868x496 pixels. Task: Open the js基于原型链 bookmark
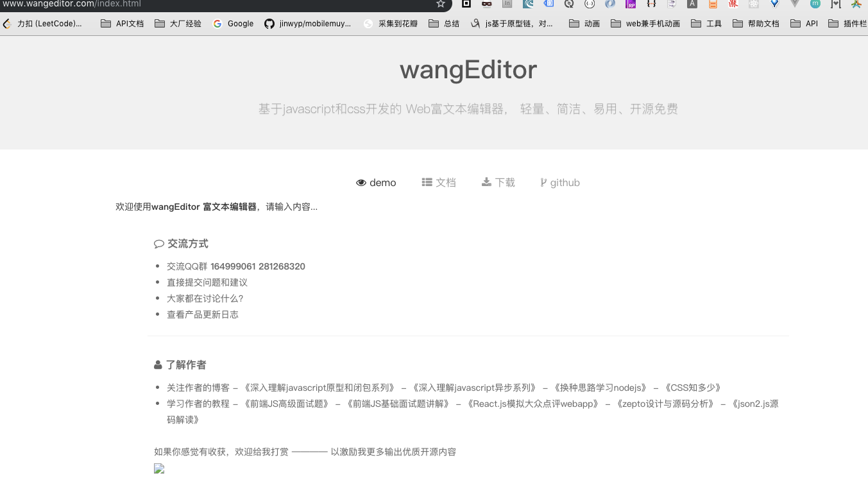pos(512,24)
